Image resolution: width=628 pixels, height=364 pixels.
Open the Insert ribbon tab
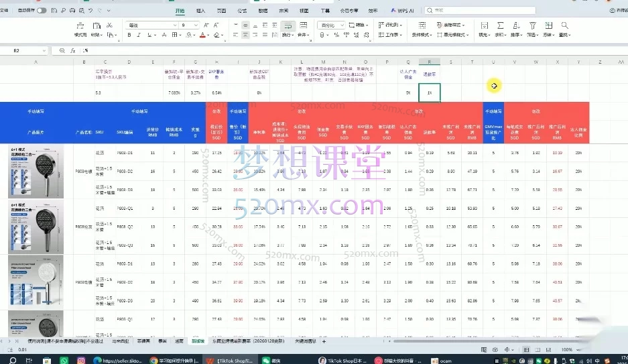tap(200, 11)
